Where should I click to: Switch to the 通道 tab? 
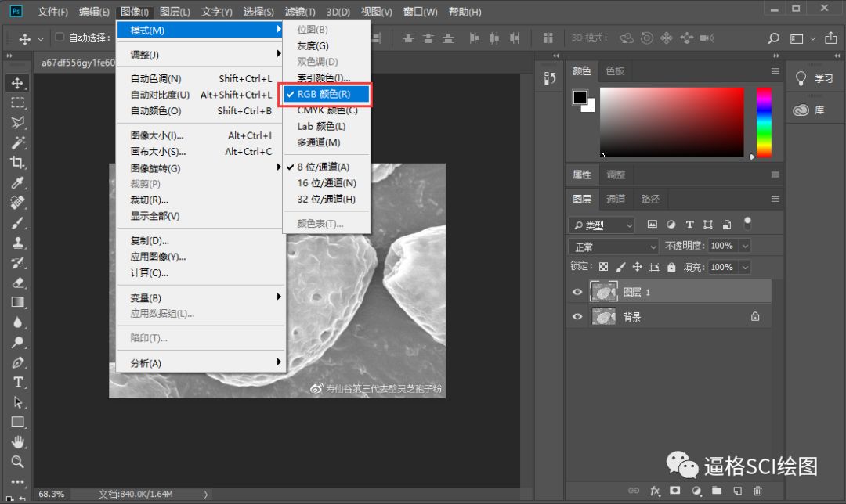(x=616, y=199)
